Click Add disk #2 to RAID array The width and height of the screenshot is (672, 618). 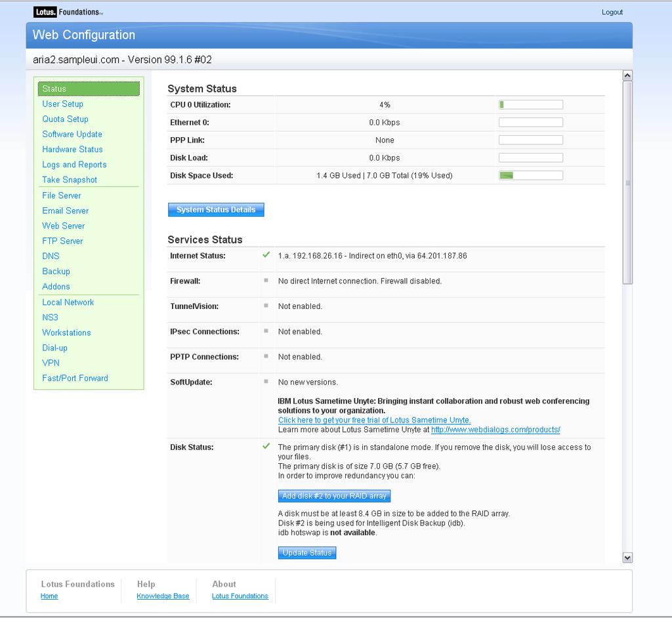point(334,496)
